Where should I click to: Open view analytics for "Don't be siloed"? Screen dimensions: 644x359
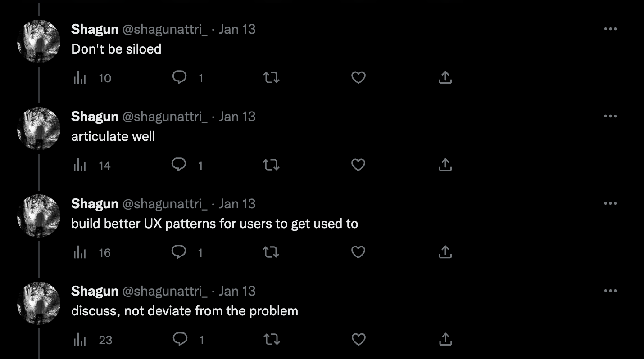point(80,78)
